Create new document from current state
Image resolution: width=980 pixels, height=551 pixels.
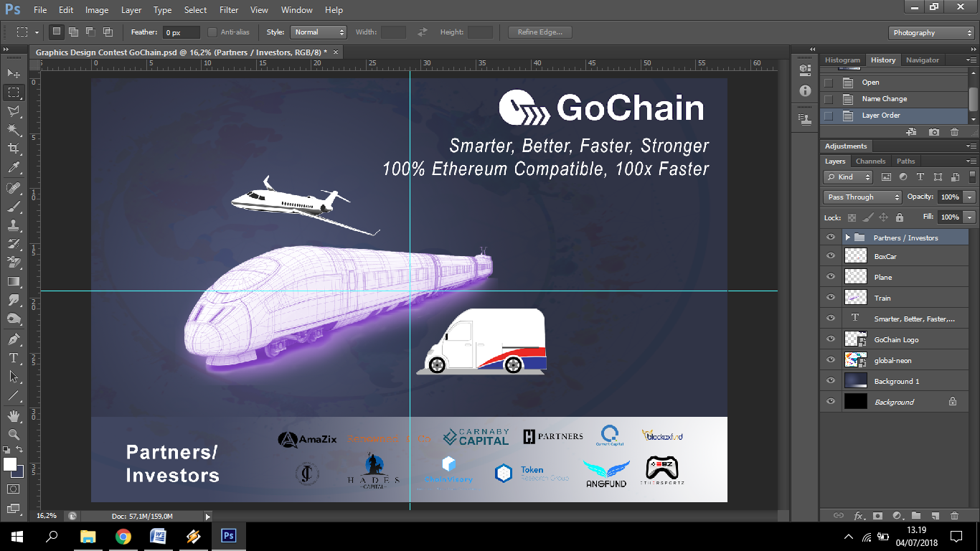[x=912, y=132]
